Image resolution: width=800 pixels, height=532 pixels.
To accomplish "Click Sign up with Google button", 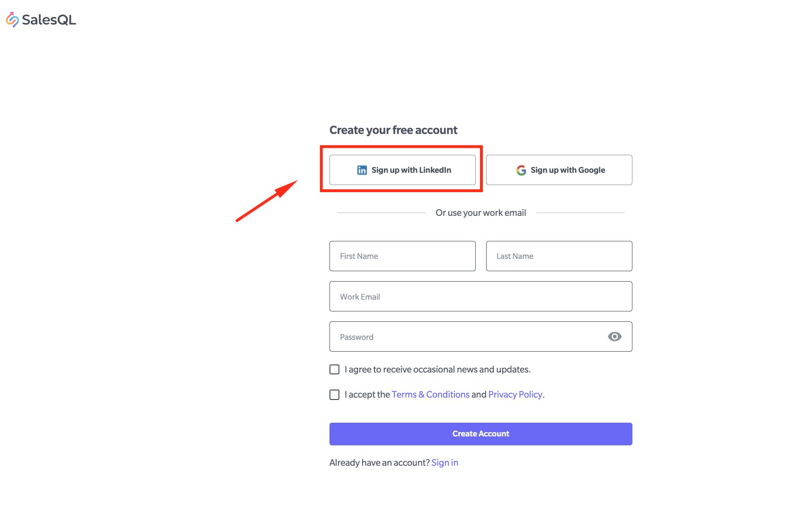I will pos(559,170).
